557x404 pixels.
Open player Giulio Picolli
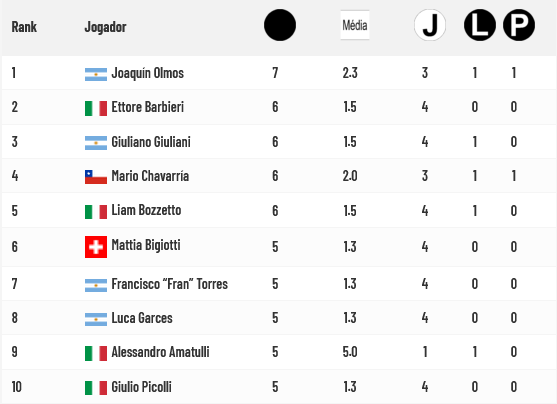[x=141, y=387]
